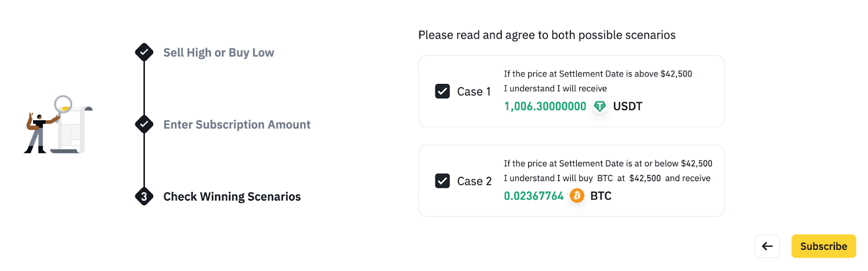Click the orange Bitcoin coin icon
This screenshot has height=271, width=868.
577,196
